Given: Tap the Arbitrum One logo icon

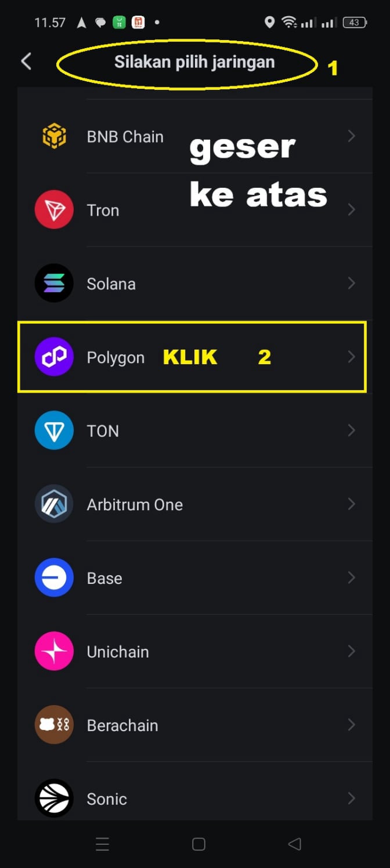Looking at the screenshot, I should click(x=54, y=504).
